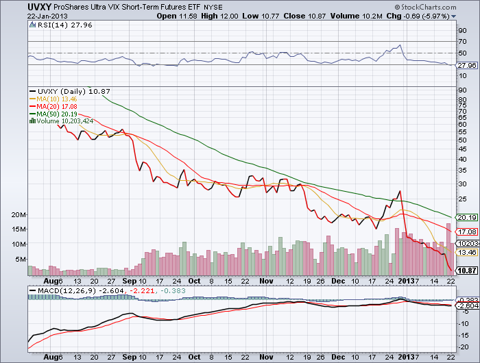Image resolution: width=480 pixels, height=363 pixels.
Task: Click the MA(20) 17.08 legend entry
Action: (x=53, y=107)
